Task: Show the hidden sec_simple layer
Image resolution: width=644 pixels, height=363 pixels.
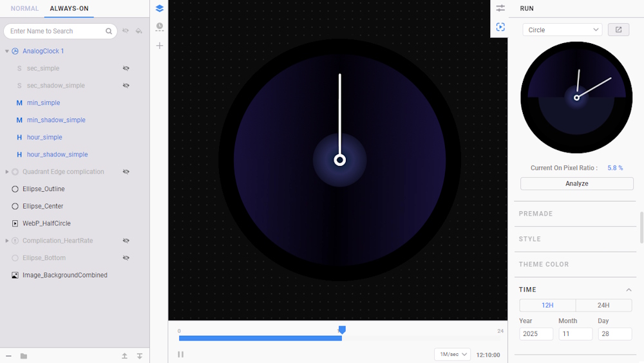Action: [126, 68]
